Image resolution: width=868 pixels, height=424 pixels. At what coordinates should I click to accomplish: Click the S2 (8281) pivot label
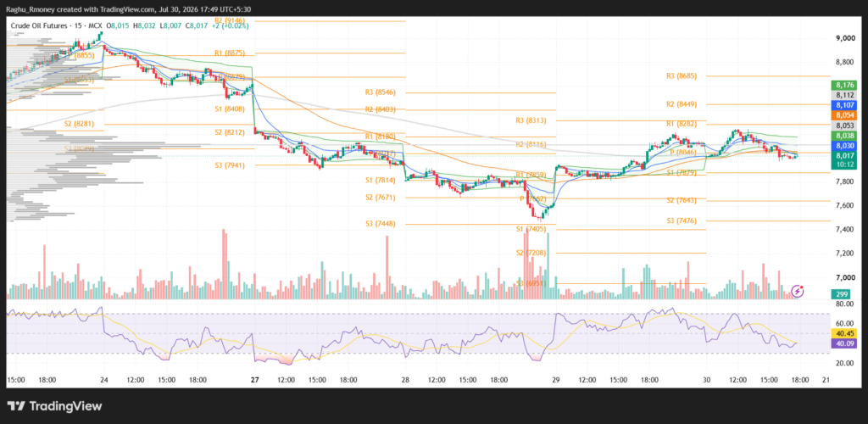click(x=79, y=124)
